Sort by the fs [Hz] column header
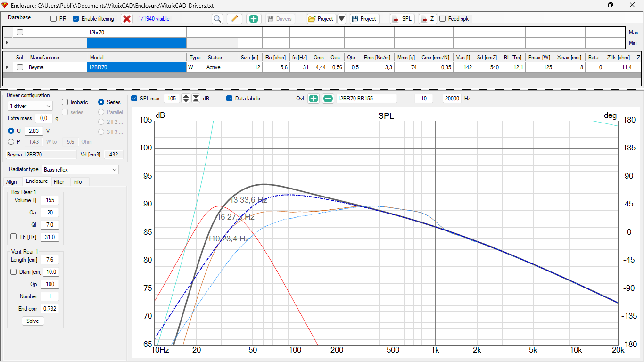 click(x=299, y=58)
